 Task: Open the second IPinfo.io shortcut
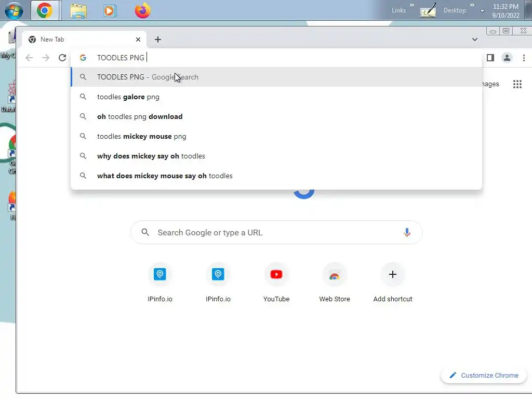(218, 282)
